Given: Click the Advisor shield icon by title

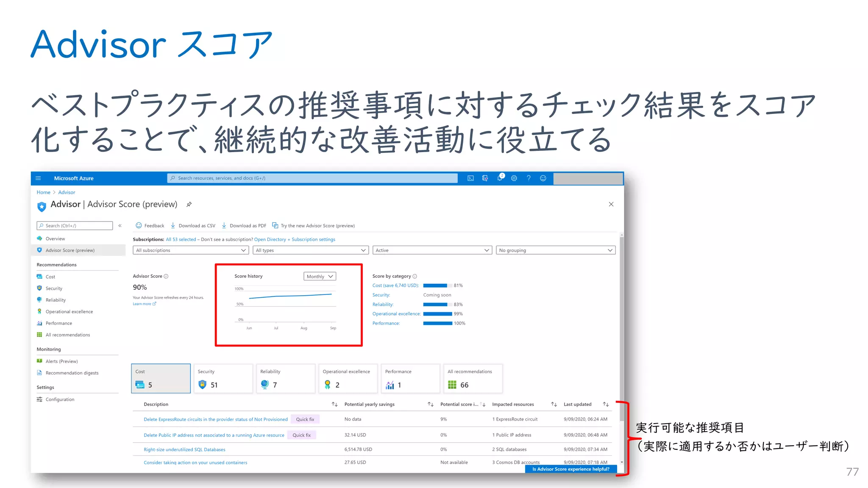Looking at the screenshot, I should point(42,206).
